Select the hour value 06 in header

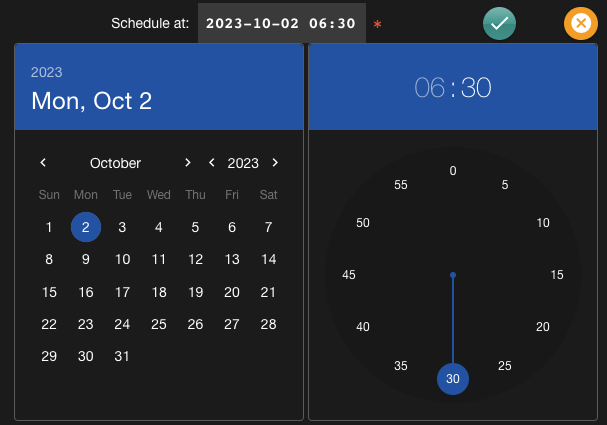[x=429, y=88]
